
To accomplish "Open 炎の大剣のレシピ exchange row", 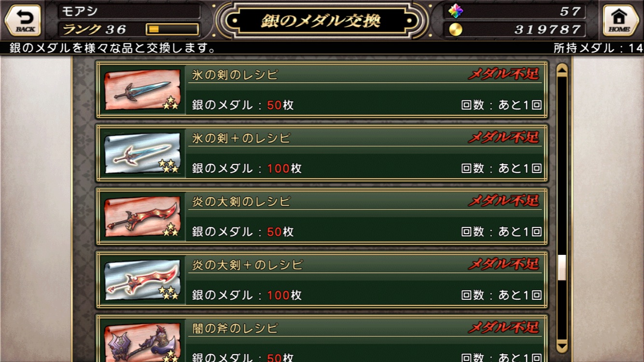I will [322, 216].
